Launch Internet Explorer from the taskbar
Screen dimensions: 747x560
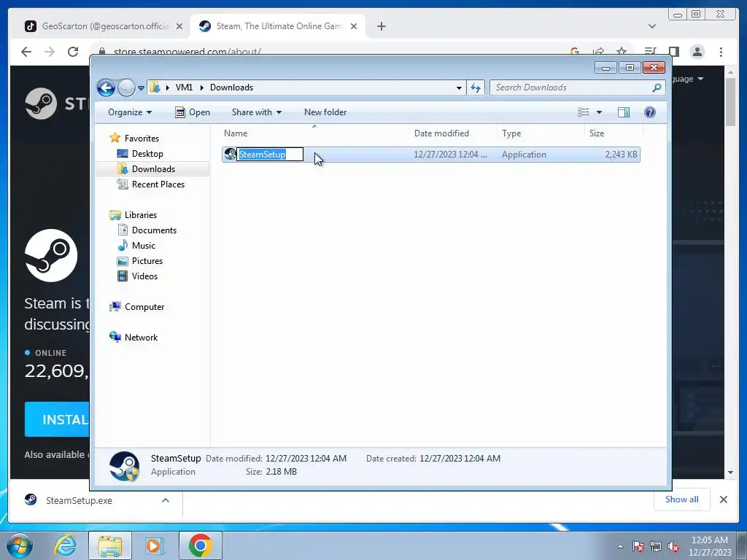pyautogui.click(x=65, y=545)
